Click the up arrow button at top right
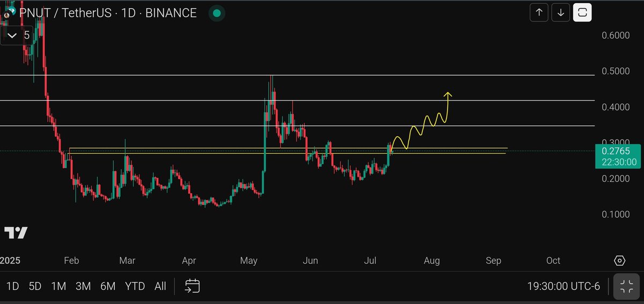The height and width of the screenshot is (304, 644). click(539, 12)
